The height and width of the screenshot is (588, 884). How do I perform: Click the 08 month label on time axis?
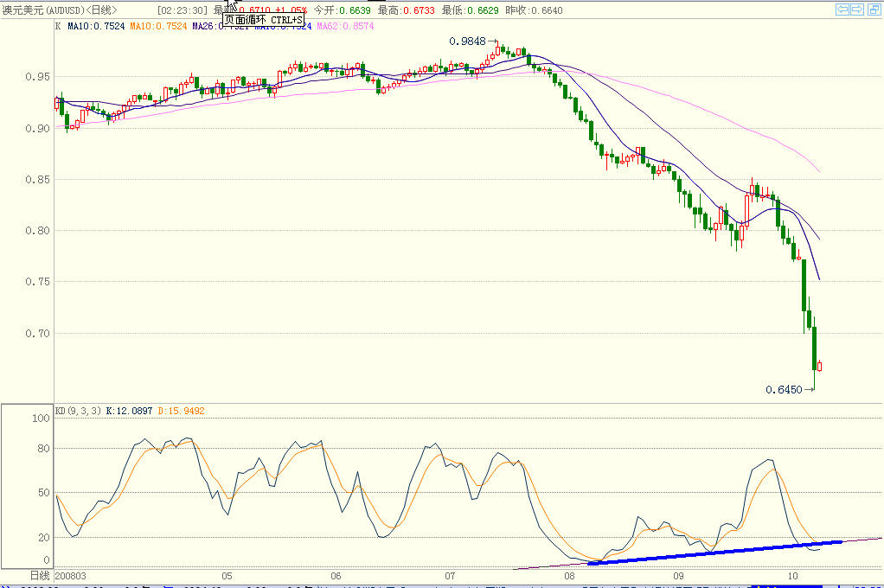[569, 576]
